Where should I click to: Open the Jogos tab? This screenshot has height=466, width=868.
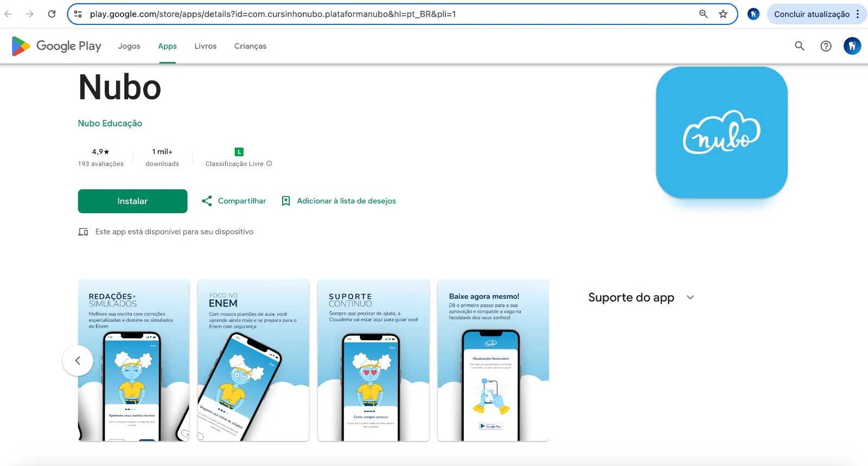click(x=129, y=46)
